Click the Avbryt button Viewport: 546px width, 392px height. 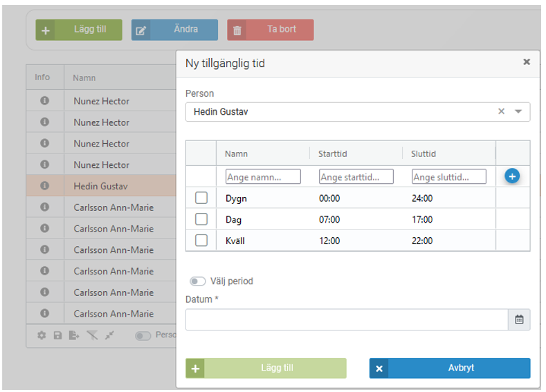[450, 368]
